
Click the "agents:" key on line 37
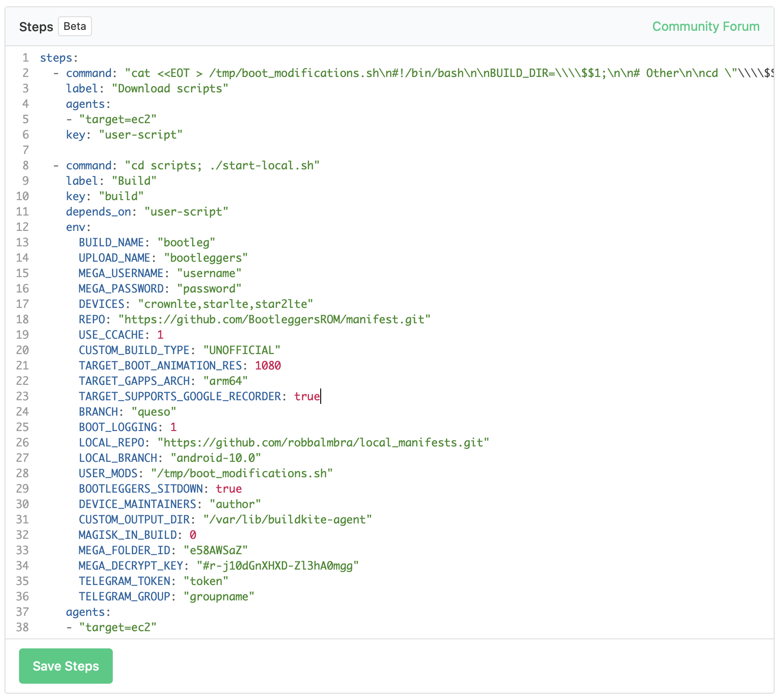(88, 612)
